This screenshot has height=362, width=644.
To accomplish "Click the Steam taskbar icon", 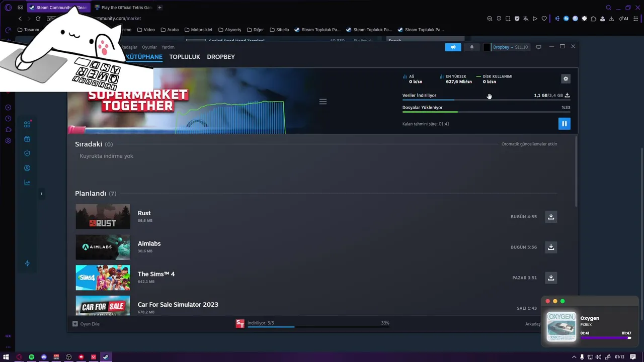I will click(106, 357).
